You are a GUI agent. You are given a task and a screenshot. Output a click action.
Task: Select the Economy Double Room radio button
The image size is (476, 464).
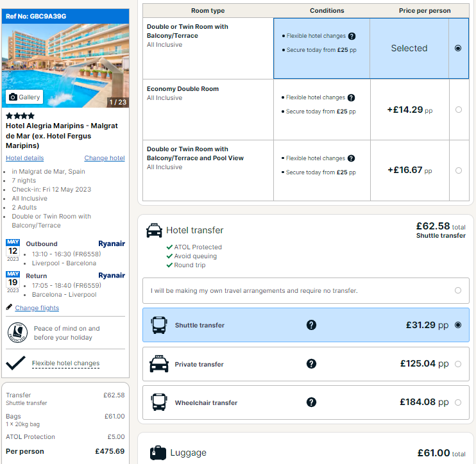[x=459, y=110]
